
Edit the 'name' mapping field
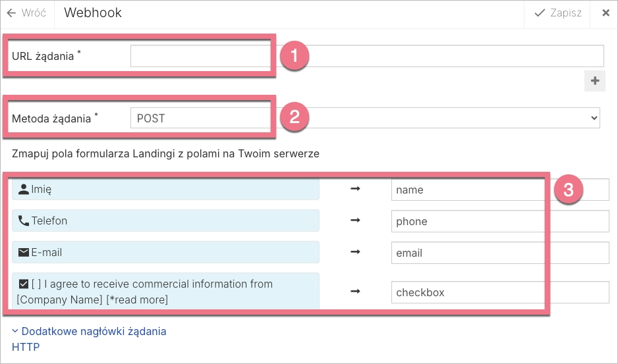(499, 190)
